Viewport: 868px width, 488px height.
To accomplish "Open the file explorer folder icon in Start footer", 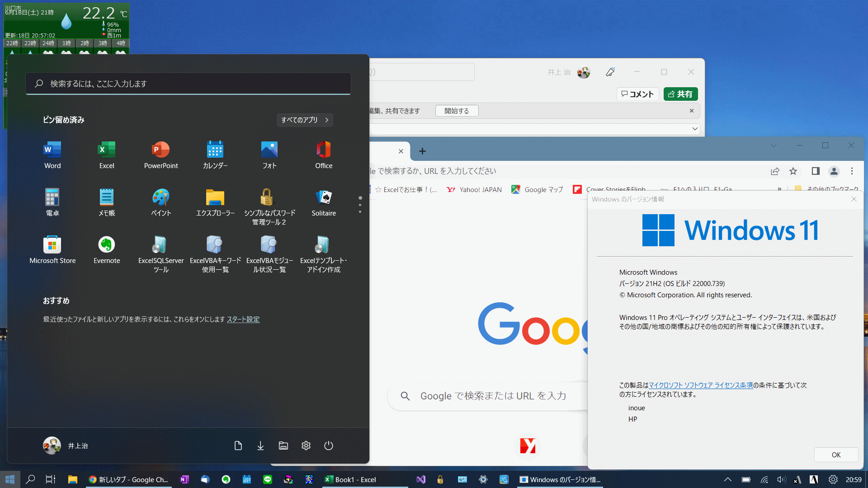I will pyautogui.click(x=283, y=446).
